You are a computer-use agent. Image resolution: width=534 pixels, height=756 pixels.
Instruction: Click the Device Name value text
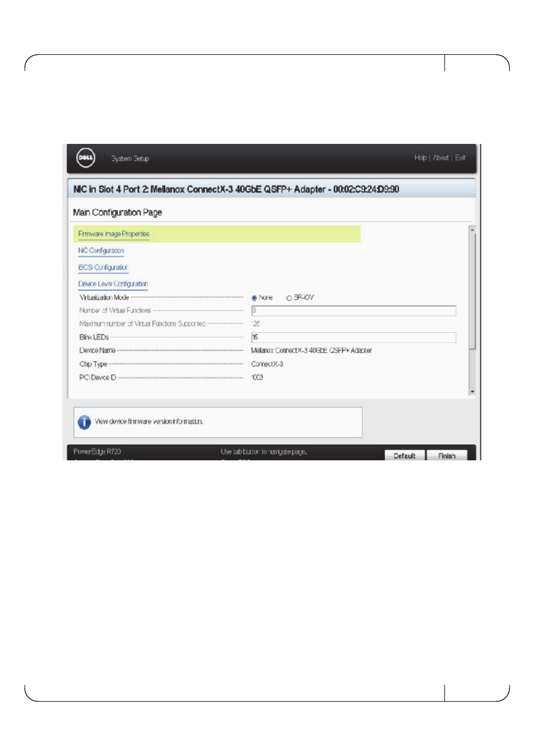[311, 351]
